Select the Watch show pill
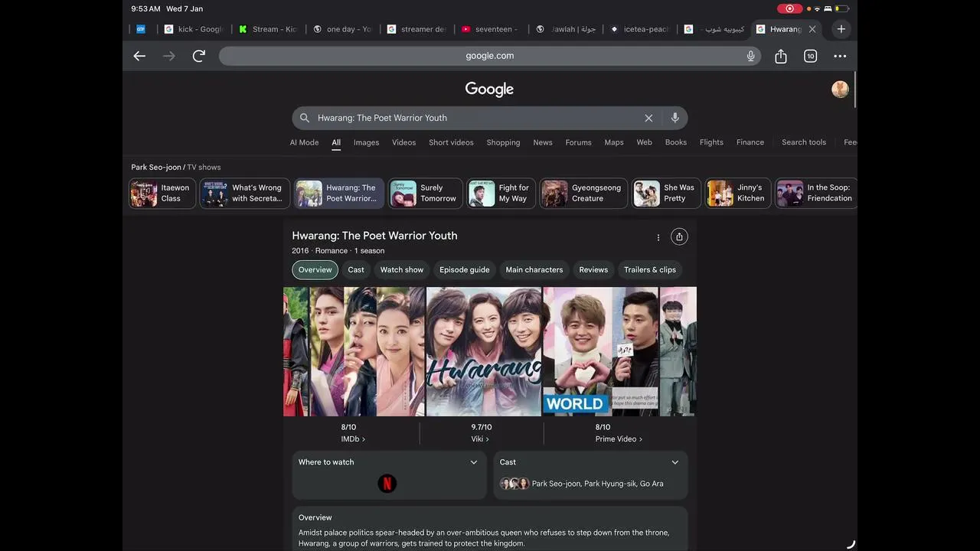The height and width of the screenshot is (551, 980). coord(402,270)
